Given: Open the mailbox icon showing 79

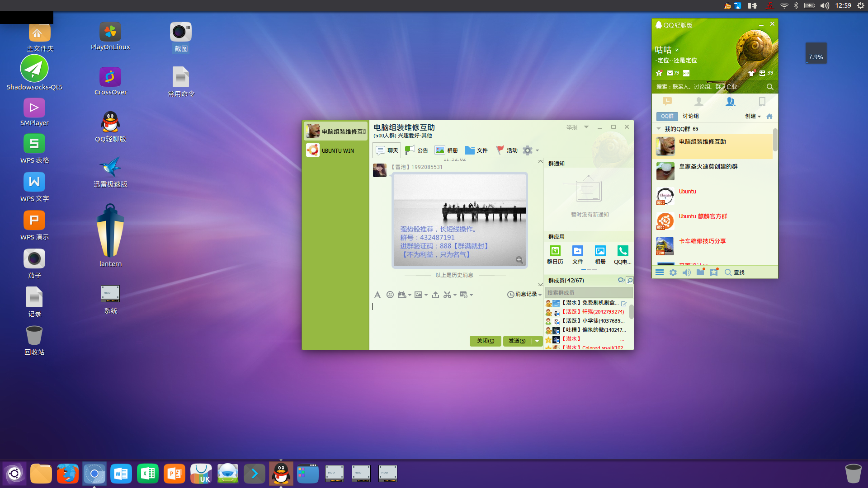Looking at the screenshot, I should [673, 73].
